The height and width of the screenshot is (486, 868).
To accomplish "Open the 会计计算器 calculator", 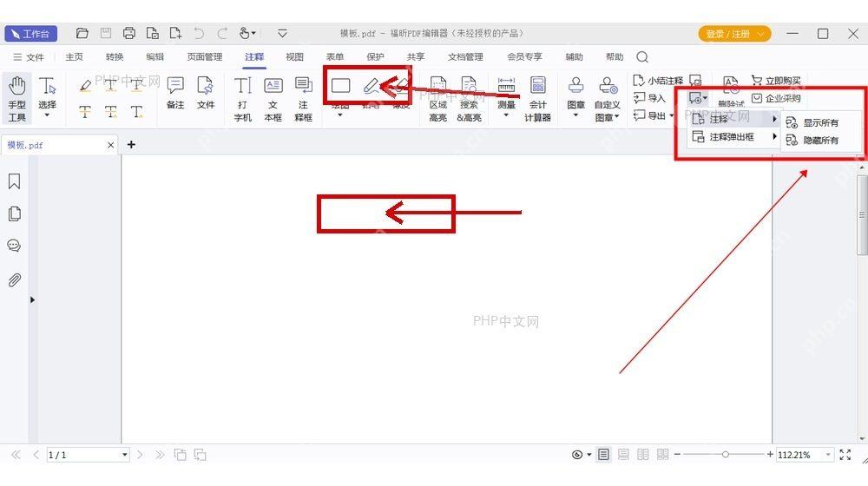I will (x=537, y=99).
